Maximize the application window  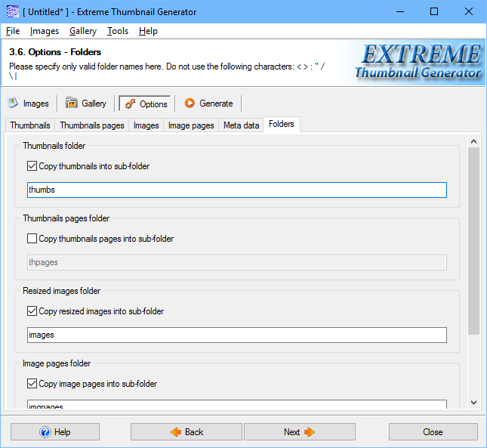[x=434, y=12]
